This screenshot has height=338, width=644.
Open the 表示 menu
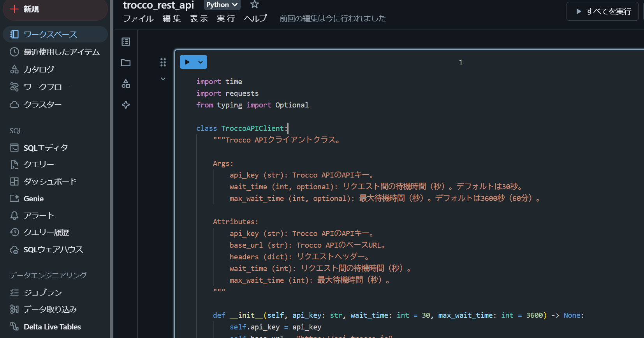(199, 18)
